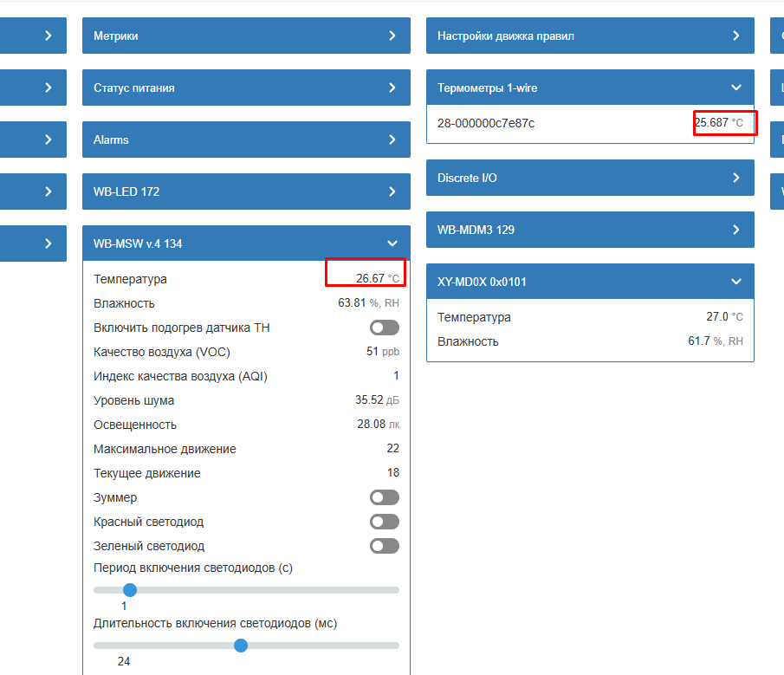
Task: Collapse Термометры 1-wire using down chevron
Action: (736, 88)
